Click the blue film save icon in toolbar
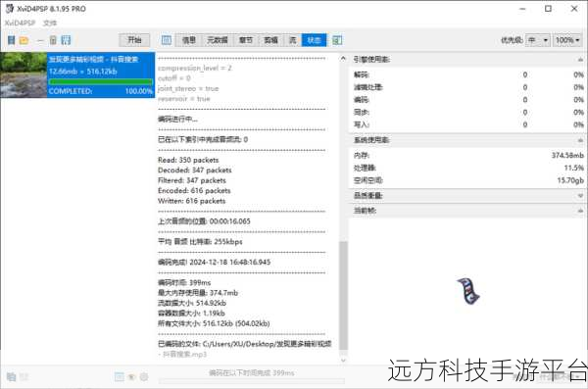 (x=66, y=40)
